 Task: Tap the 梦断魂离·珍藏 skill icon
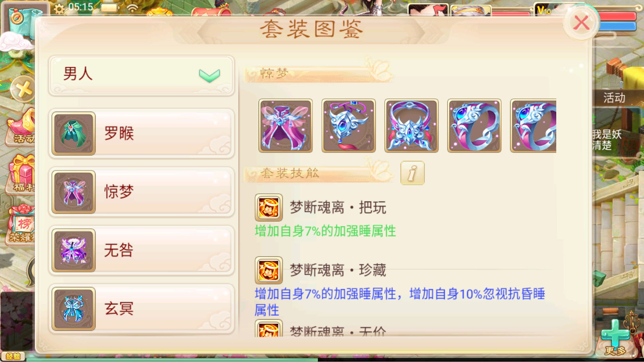click(268, 270)
